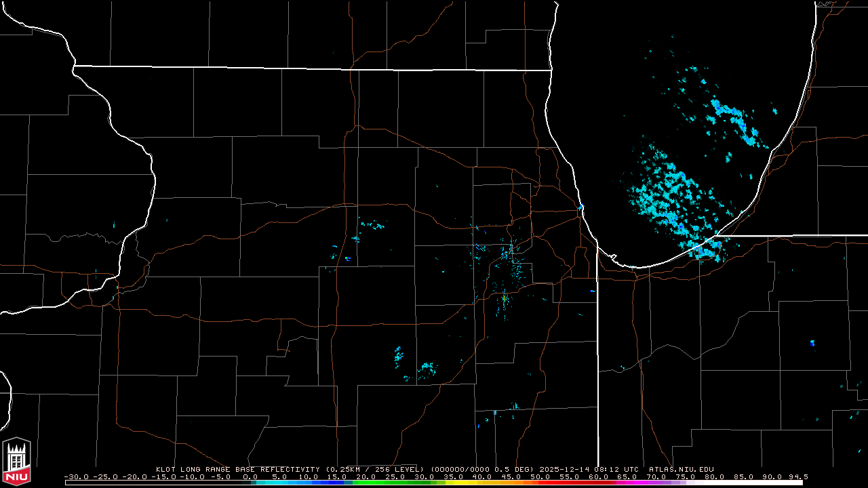This screenshot has width=868, height=488.
Task: Click the magenta section of the reflectivity scale
Action: point(634,483)
